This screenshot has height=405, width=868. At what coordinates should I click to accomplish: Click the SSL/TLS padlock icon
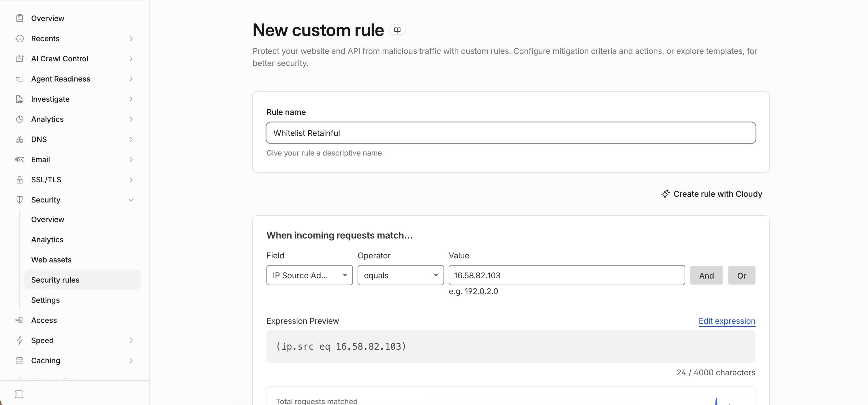point(20,180)
